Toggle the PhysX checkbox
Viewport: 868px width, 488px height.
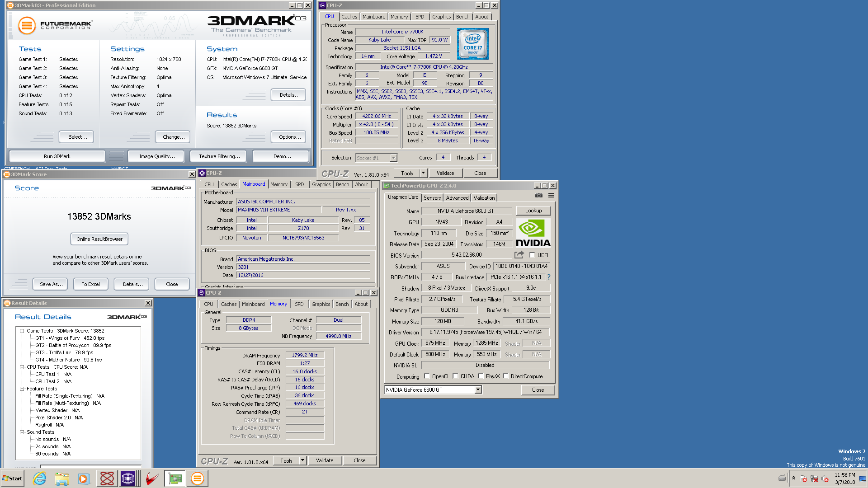[x=481, y=376]
